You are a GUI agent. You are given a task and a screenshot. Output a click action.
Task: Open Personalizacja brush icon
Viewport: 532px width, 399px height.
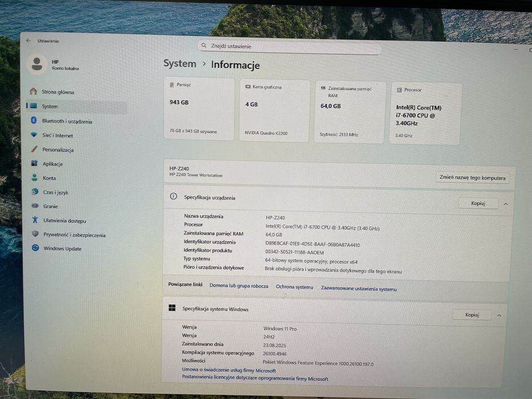coord(34,149)
